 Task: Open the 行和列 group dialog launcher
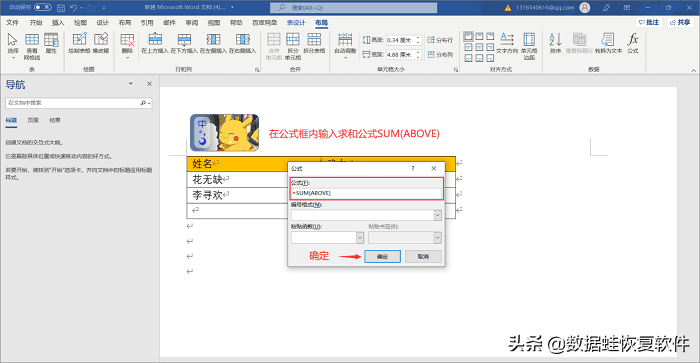pos(257,70)
